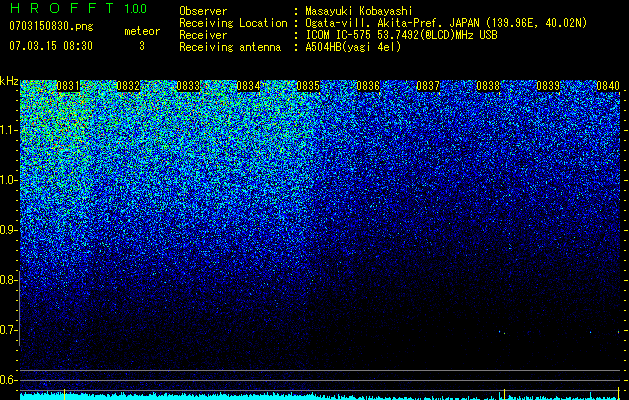
Task: Click the 0837 time marker
Action: (x=428, y=86)
